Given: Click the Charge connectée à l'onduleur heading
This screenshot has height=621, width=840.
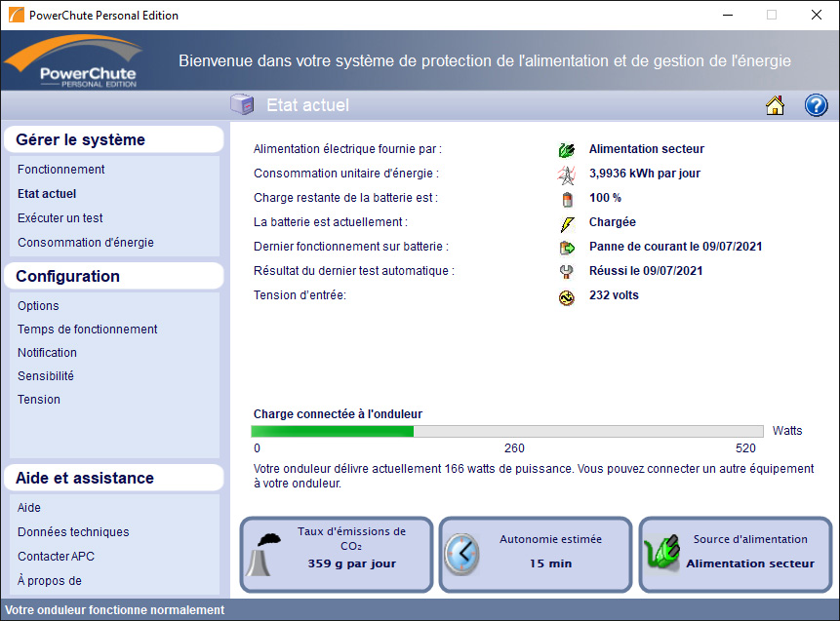Looking at the screenshot, I should click(x=338, y=413).
